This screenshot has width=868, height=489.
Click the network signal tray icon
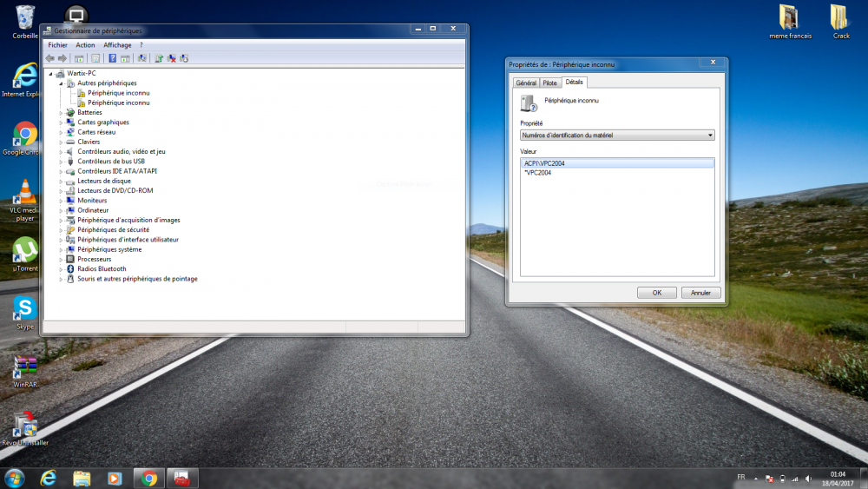(x=795, y=479)
